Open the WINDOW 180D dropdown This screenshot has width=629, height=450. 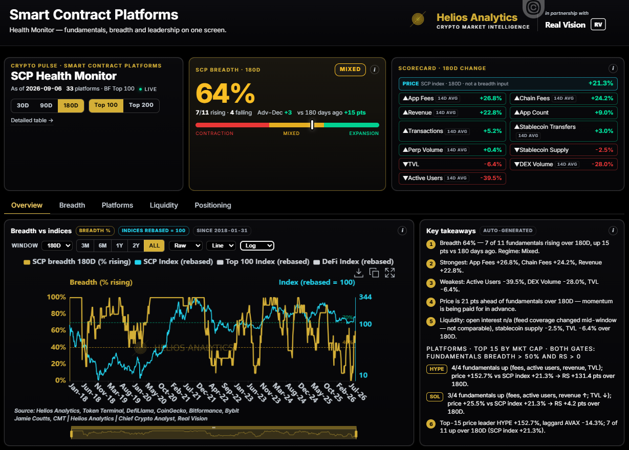coord(57,245)
